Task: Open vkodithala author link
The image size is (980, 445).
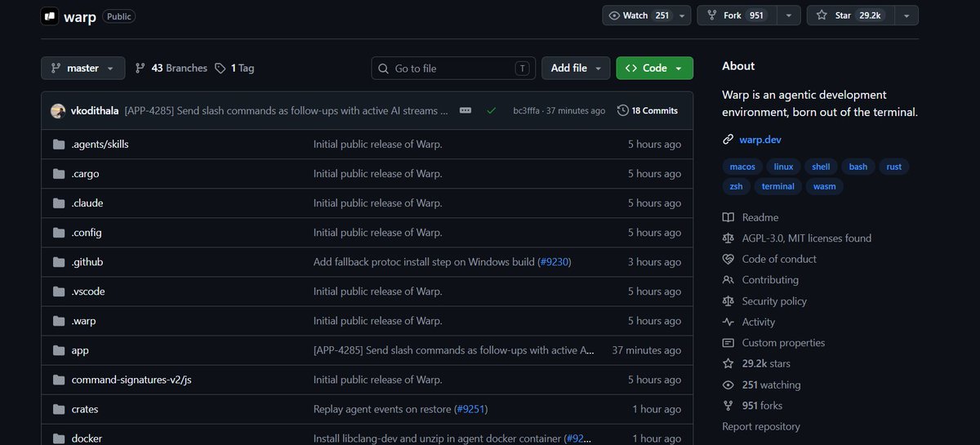Action: coord(95,110)
